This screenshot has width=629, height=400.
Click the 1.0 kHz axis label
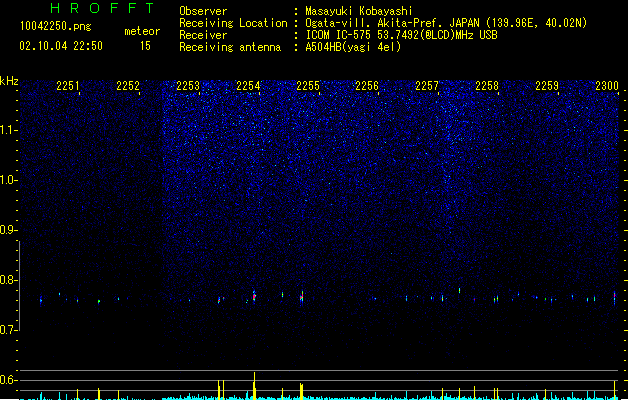pos(8,180)
